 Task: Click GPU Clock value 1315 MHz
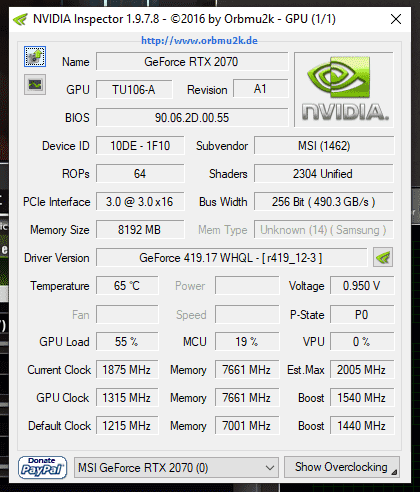point(127,398)
